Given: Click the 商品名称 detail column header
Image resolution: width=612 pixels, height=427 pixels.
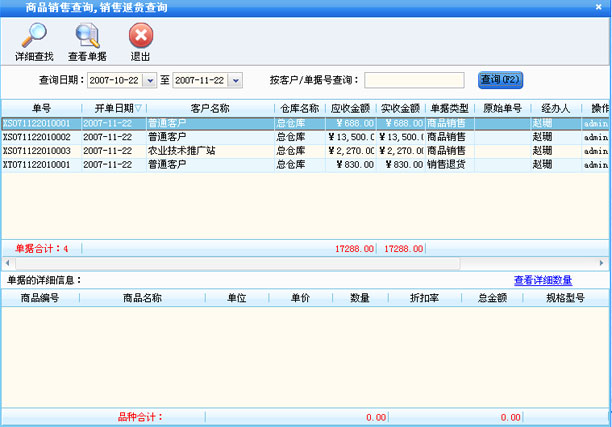Looking at the screenshot, I should pos(142,298).
